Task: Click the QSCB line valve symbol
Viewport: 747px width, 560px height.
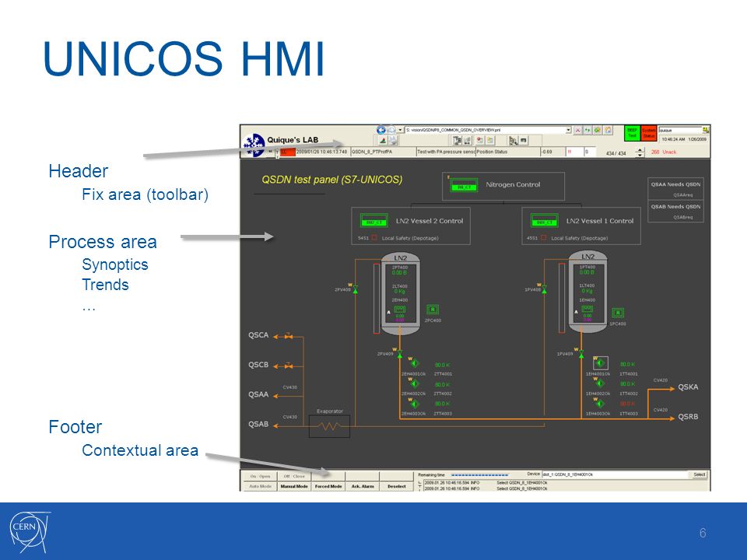Action: 288,366
